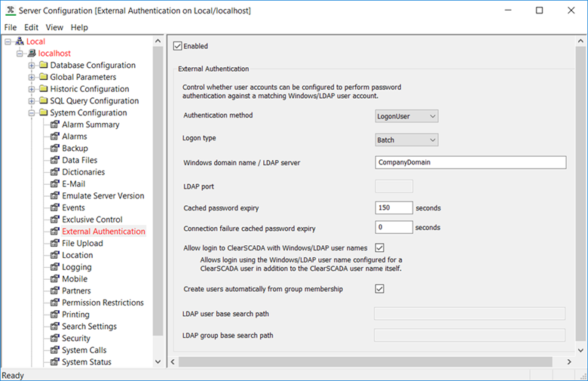
Task: Click the Backup item icon
Action: [x=55, y=149]
